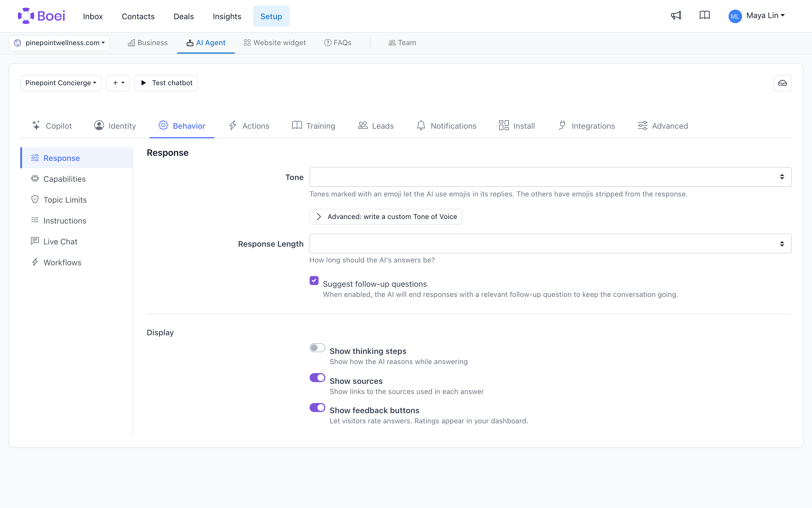Click the Install grid icon

504,125
